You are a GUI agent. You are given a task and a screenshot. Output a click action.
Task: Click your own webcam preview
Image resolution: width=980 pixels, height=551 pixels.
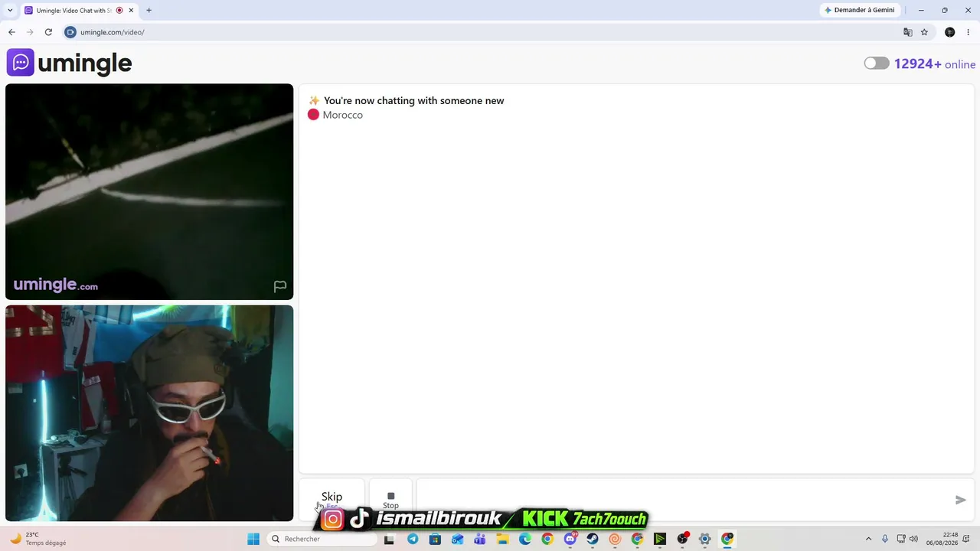pyautogui.click(x=149, y=413)
